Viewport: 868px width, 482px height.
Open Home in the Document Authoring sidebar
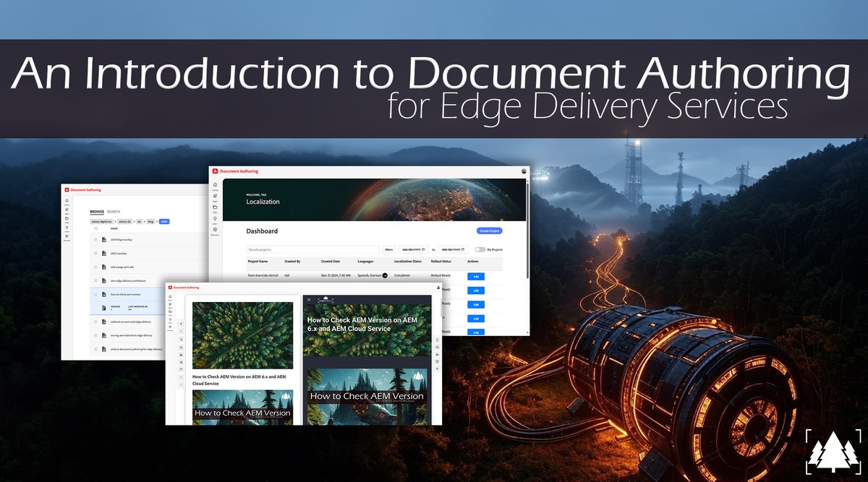215,185
